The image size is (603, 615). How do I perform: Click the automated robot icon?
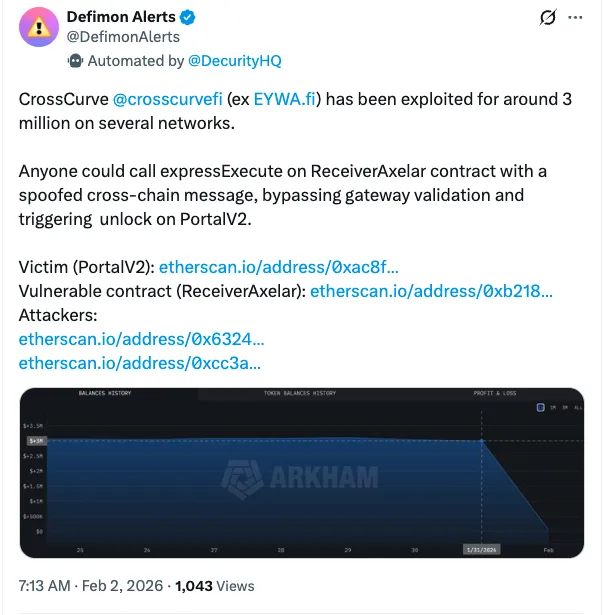point(75,60)
